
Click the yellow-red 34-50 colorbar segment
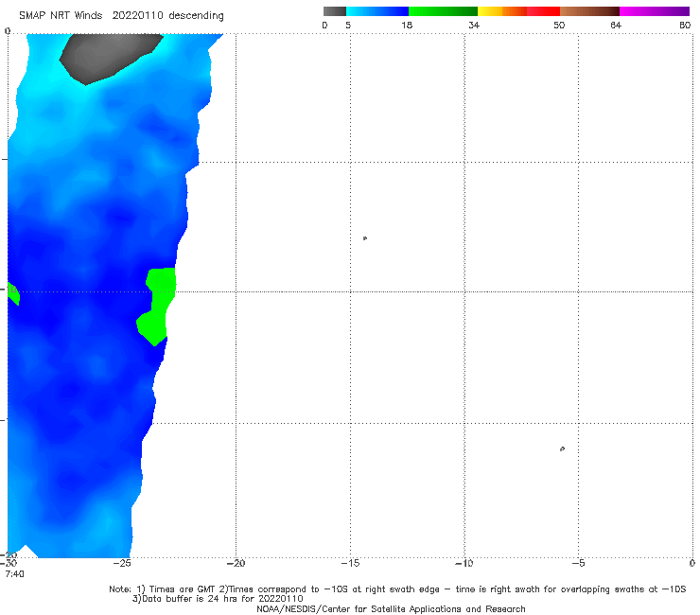[x=518, y=11]
